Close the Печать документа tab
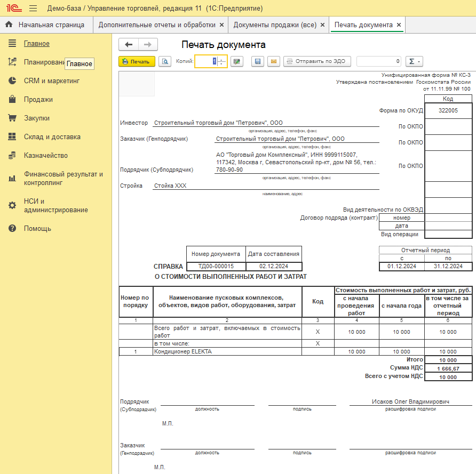Viewport: 476px width, 474px height. coord(399,25)
